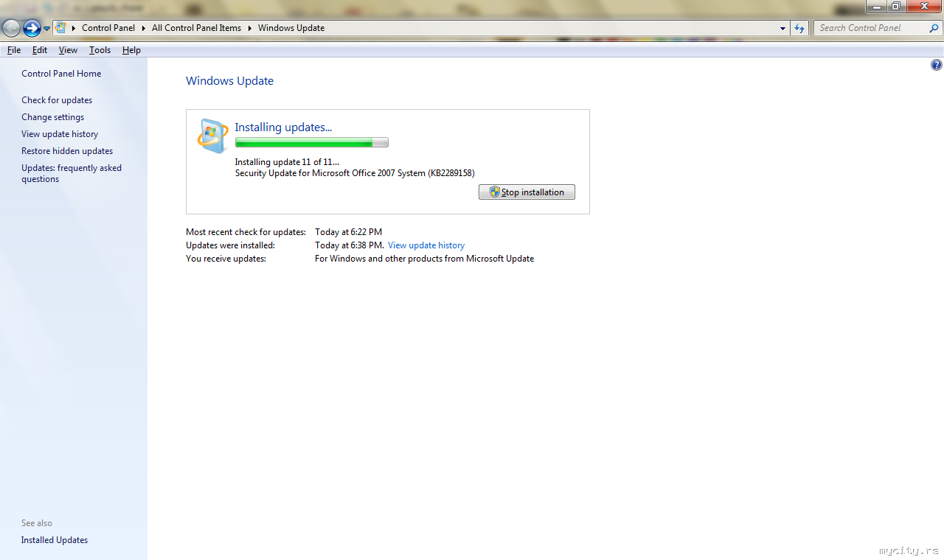Click the KB2289158 security update text
This screenshot has height=560, width=944.
pyautogui.click(x=355, y=173)
